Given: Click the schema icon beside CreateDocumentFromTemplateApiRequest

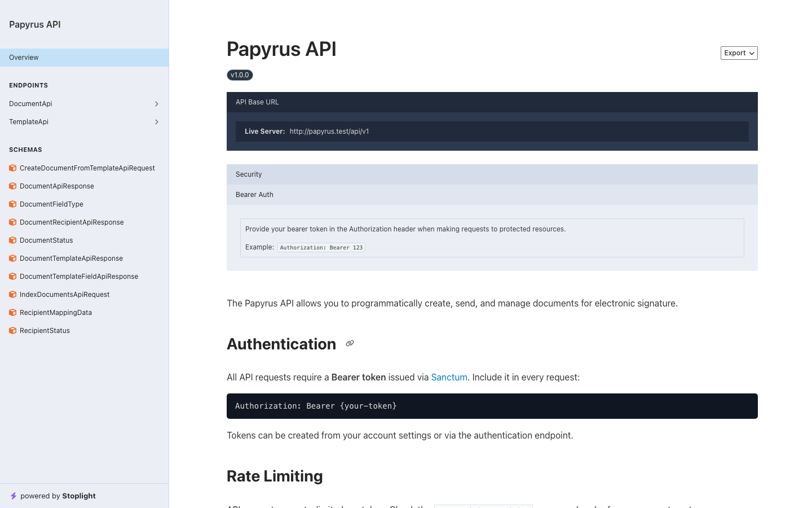Looking at the screenshot, I should click(12, 168).
